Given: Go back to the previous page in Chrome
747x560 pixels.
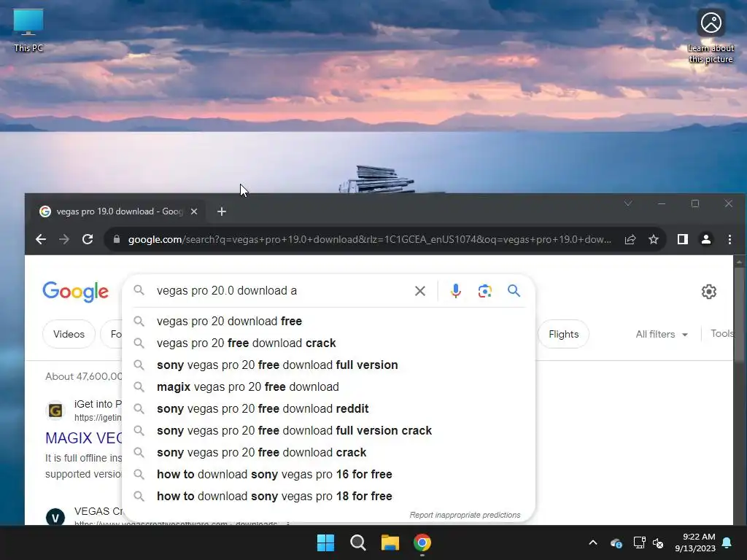Looking at the screenshot, I should pyautogui.click(x=41, y=239).
